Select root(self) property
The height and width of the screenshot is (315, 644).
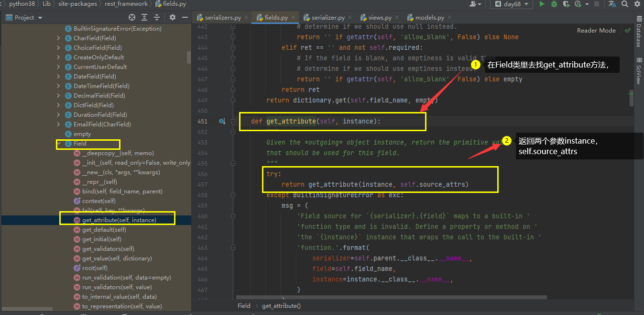pyautogui.click(x=95, y=268)
